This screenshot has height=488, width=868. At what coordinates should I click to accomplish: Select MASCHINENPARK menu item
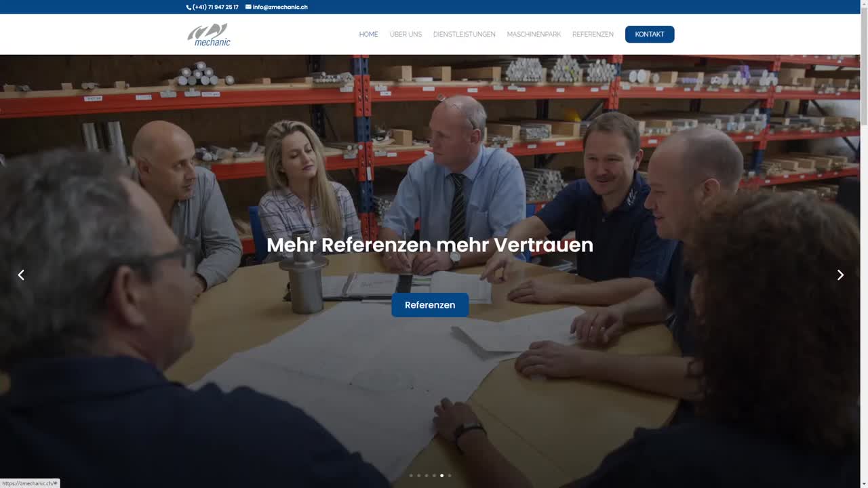click(x=534, y=35)
